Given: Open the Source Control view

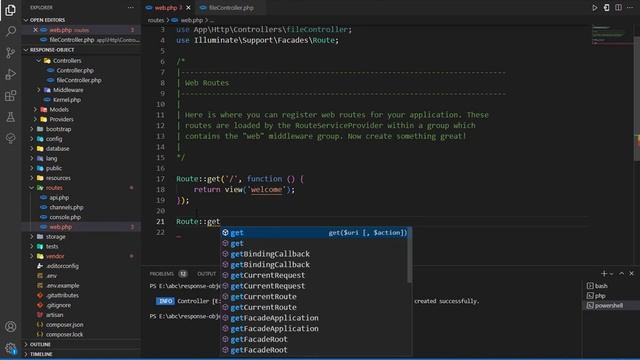Looking at the screenshot, I should pos(11,53).
